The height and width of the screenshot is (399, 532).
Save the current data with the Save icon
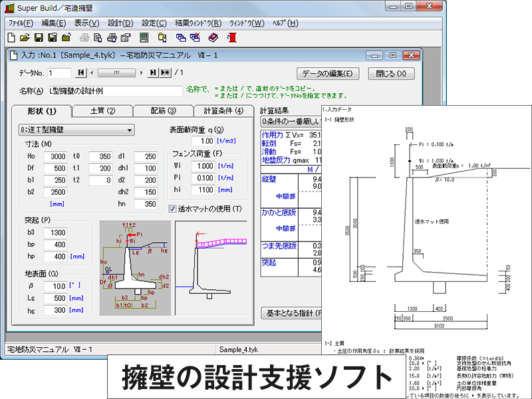(x=38, y=37)
